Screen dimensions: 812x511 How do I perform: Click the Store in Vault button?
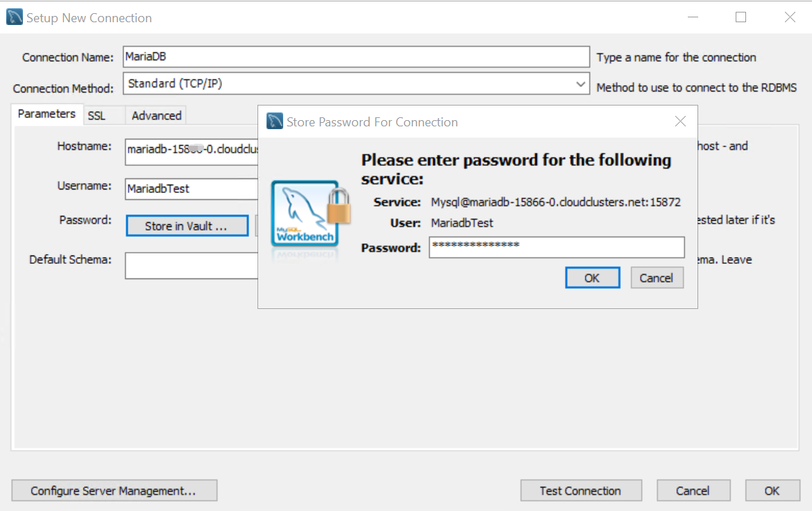187,226
